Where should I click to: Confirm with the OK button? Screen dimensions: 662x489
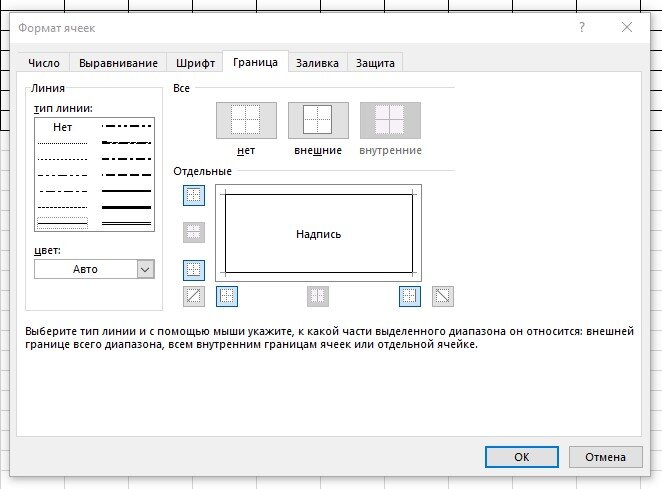(521, 457)
